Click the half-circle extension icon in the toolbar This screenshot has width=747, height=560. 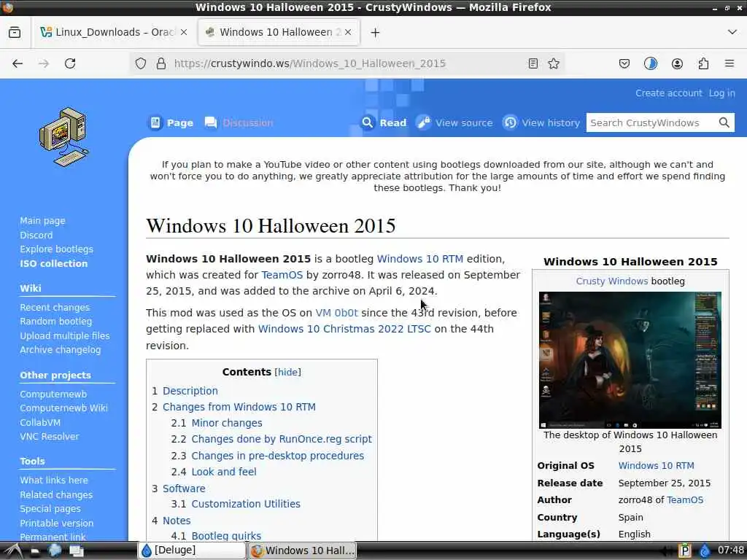650,63
